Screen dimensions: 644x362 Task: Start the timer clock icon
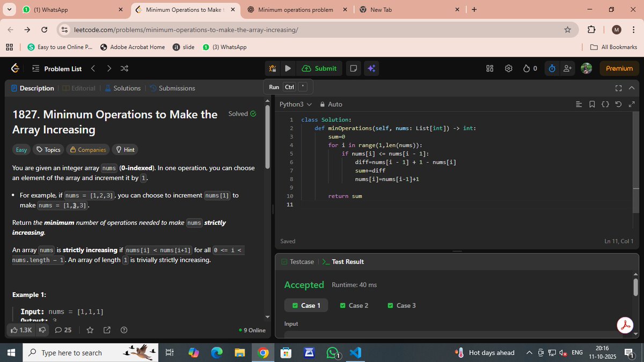[x=552, y=68]
